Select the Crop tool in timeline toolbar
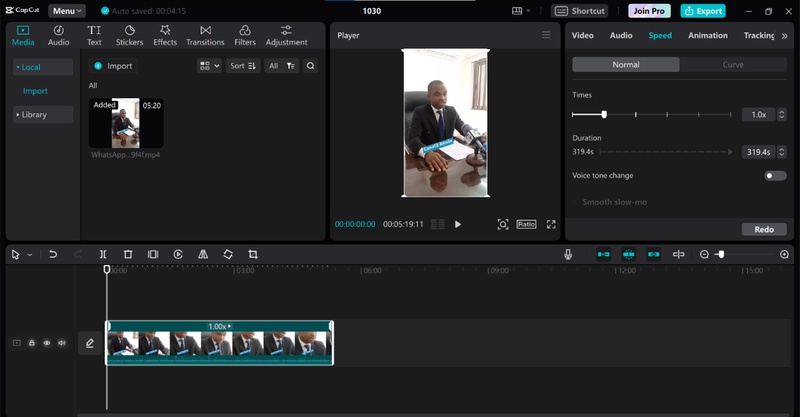The height and width of the screenshot is (417, 800). point(253,255)
